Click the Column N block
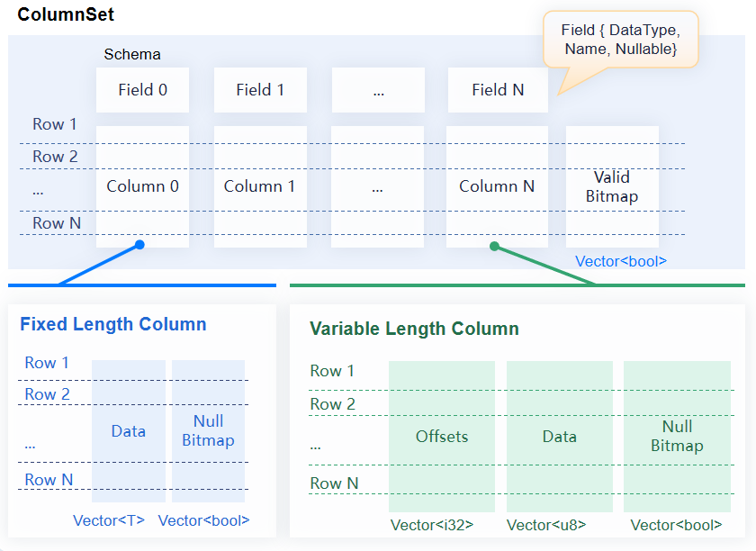 pos(497,186)
